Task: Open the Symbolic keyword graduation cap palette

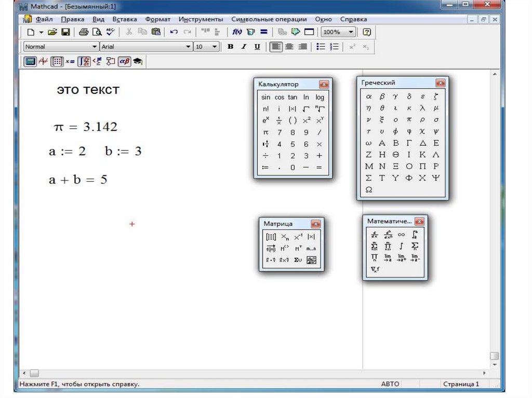Action: coord(138,61)
